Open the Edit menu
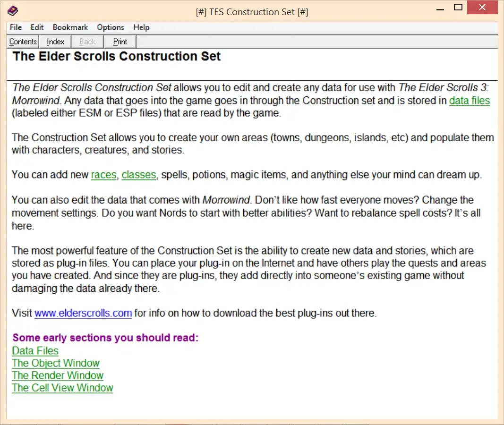Viewport: 504px width, 425px height. point(37,27)
